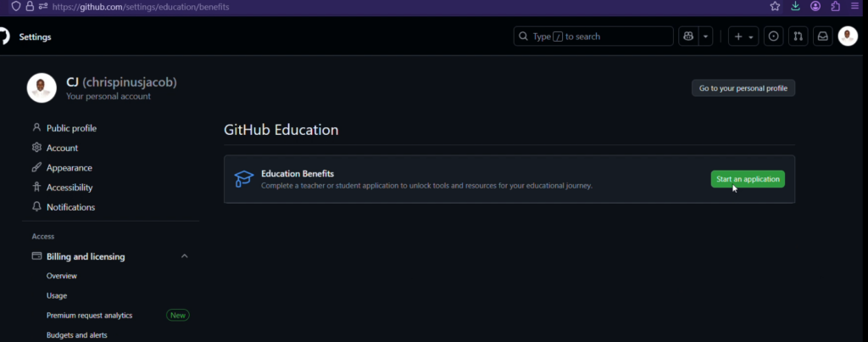The width and height of the screenshot is (868, 342).
Task: Open the browser downloads icon
Action: [x=795, y=6]
